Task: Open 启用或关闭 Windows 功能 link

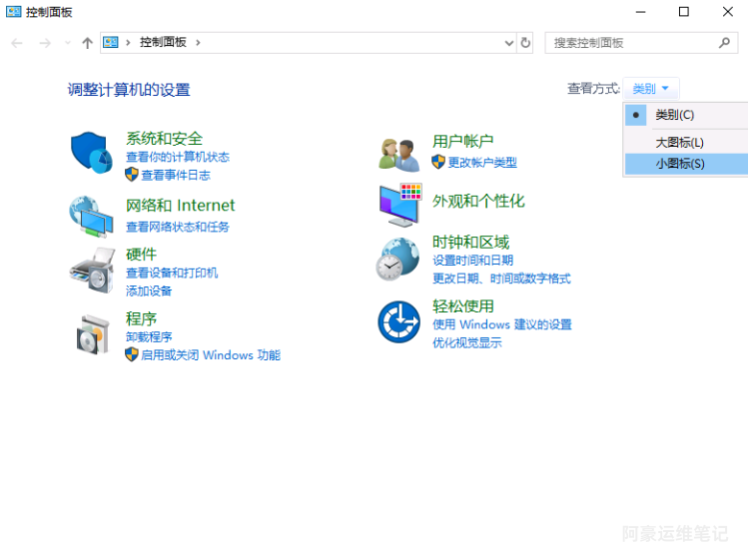Action: (x=210, y=354)
